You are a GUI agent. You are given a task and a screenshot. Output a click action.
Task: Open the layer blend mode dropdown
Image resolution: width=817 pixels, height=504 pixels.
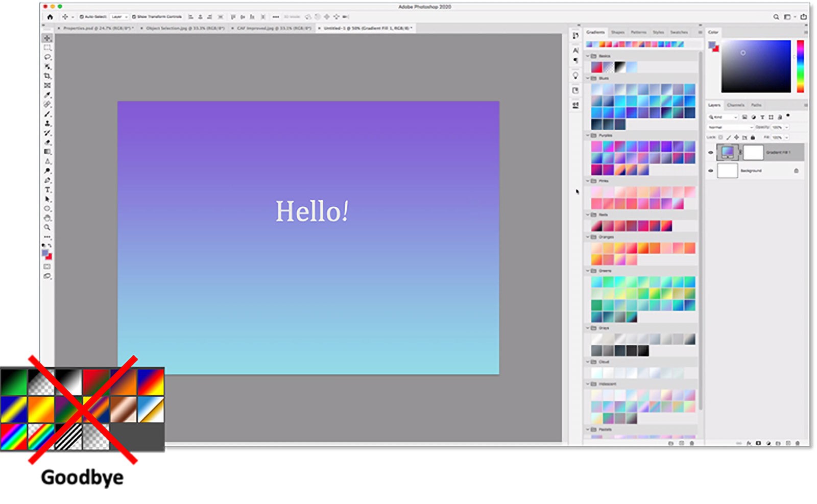click(730, 127)
